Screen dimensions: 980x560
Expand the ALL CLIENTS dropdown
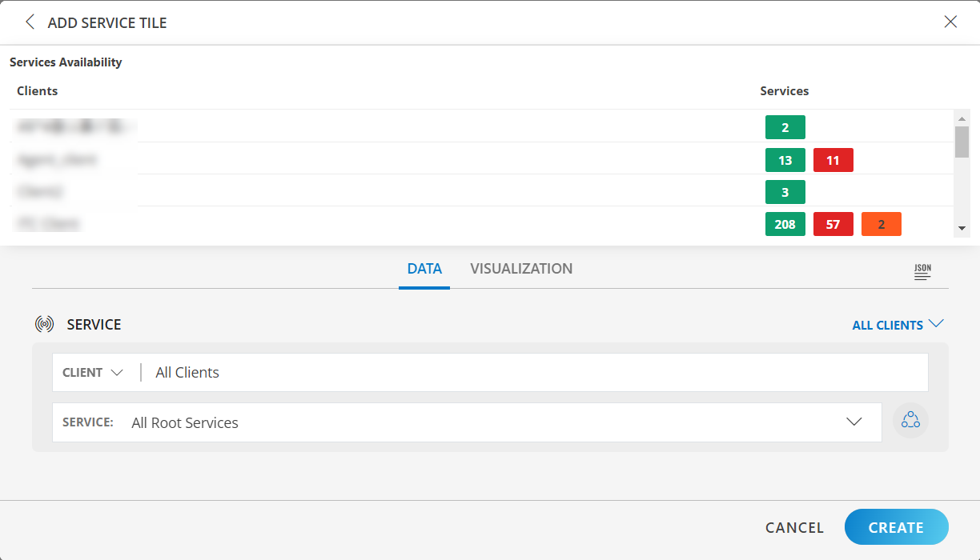(x=898, y=324)
